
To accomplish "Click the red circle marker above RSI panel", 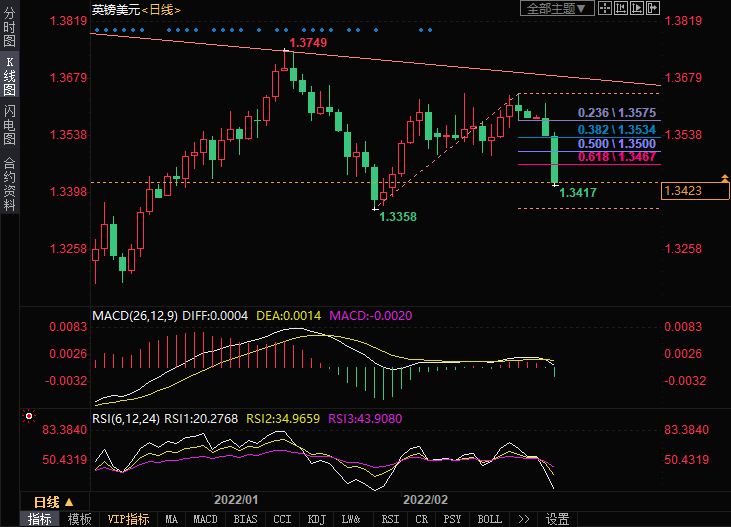I will (28, 415).
